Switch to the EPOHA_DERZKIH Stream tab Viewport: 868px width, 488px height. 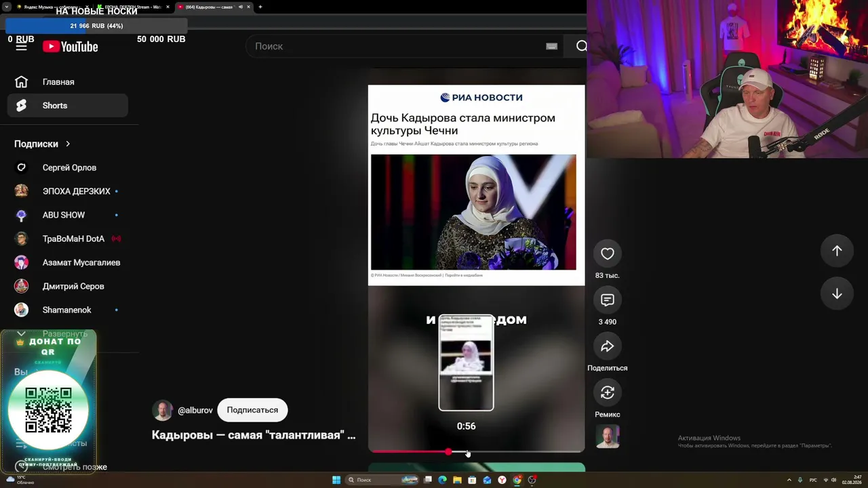click(134, 7)
